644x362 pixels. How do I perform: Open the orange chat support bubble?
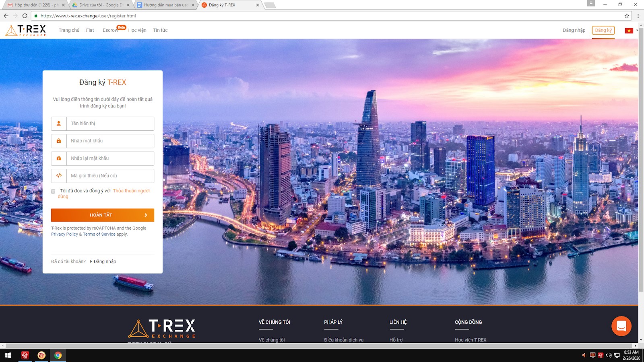click(x=621, y=326)
